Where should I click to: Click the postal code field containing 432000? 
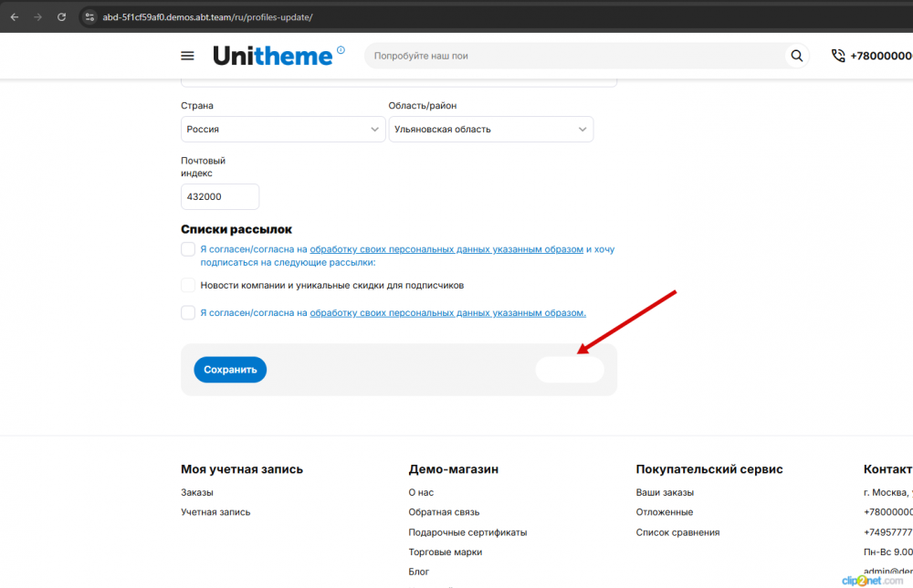(220, 195)
